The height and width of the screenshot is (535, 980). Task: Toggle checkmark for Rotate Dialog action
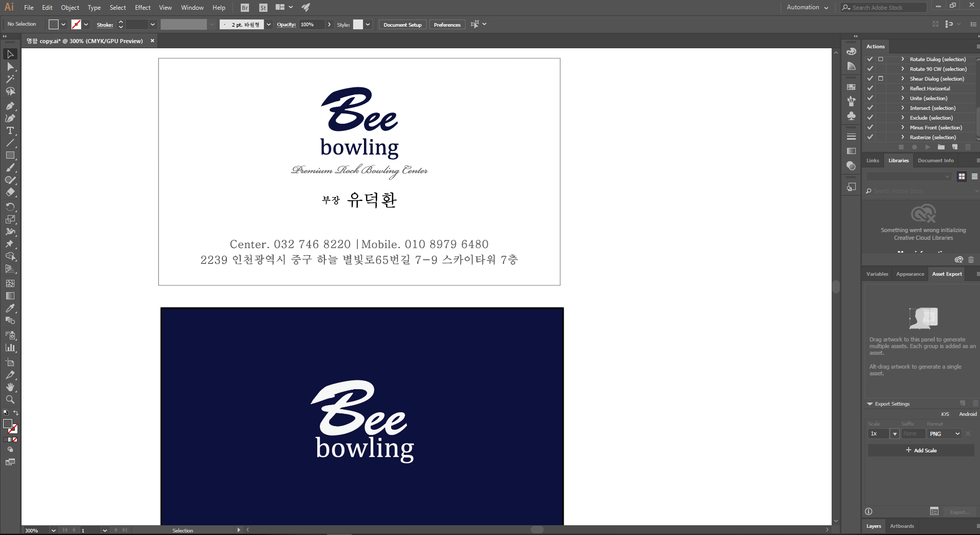point(870,59)
